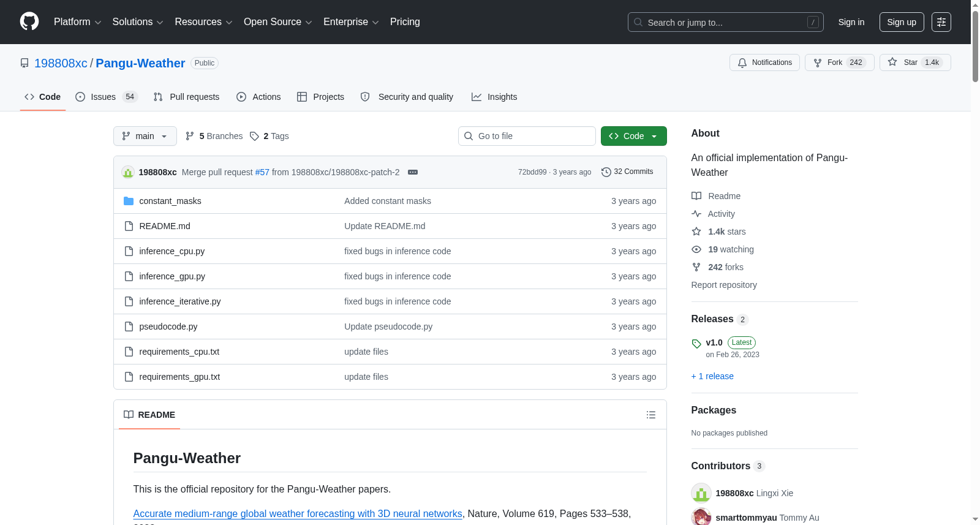Focus the Search or jump to field

(x=726, y=22)
